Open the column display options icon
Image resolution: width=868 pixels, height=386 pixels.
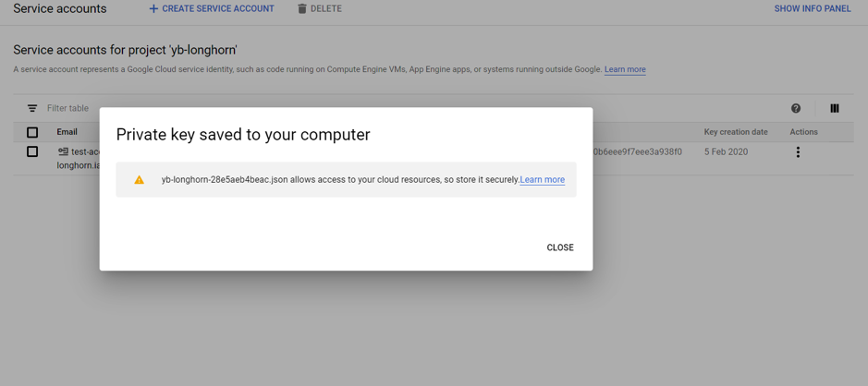click(x=835, y=108)
